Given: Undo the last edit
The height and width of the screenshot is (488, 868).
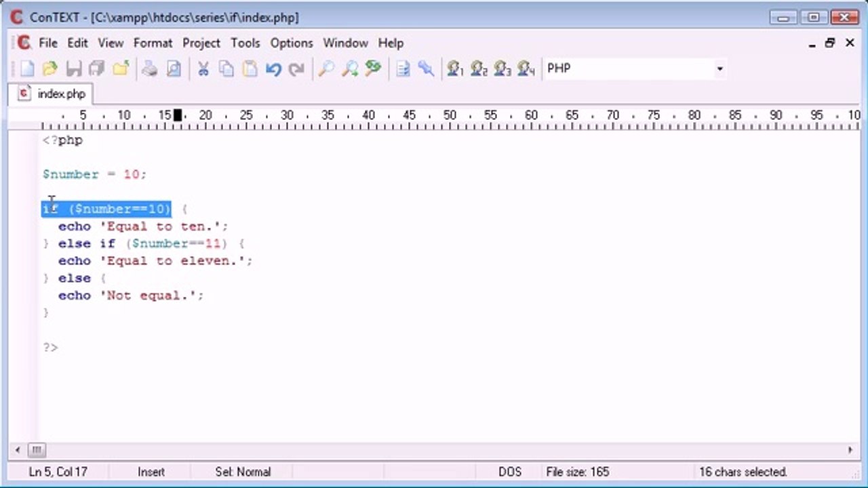Looking at the screenshot, I should click(273, 68).
